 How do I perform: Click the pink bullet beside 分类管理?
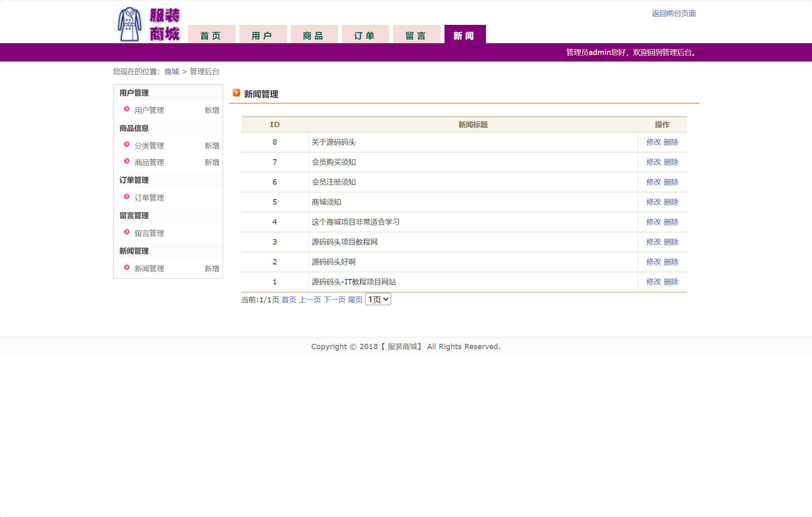coord(127,145)
